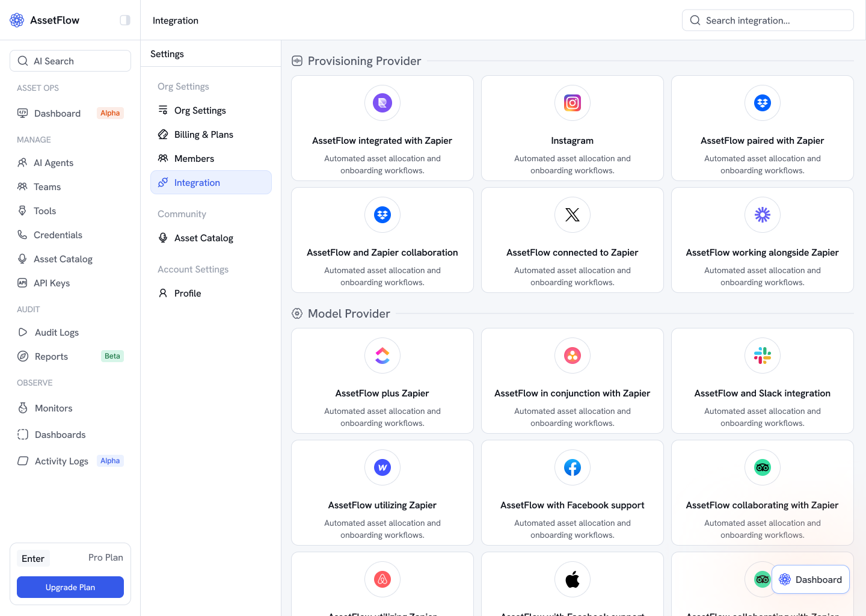Viewport: 866px width, 616px height.
Task: Click the Facebook logo icon
Action: (573, 467)
